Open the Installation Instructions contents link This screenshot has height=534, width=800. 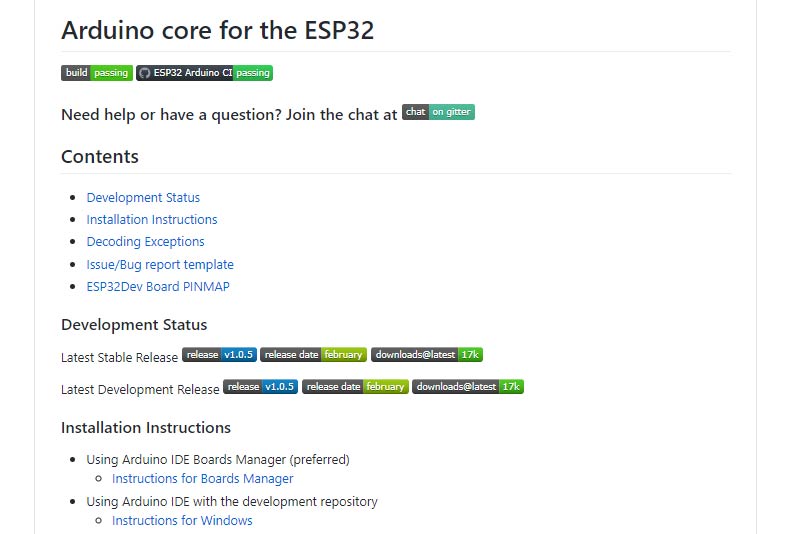(152, 219)
